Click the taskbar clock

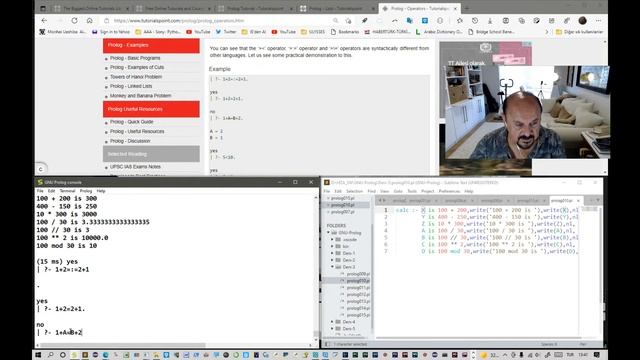coord(583,355)
